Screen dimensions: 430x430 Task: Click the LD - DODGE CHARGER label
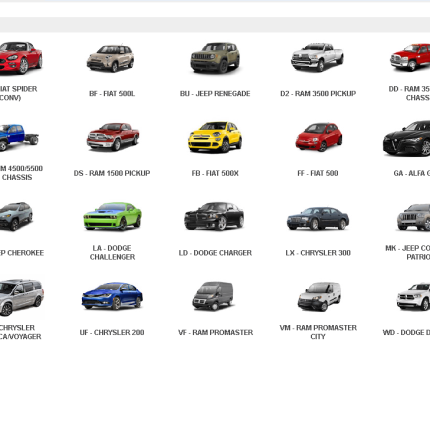pyautogui.click(x=215, y=253)
